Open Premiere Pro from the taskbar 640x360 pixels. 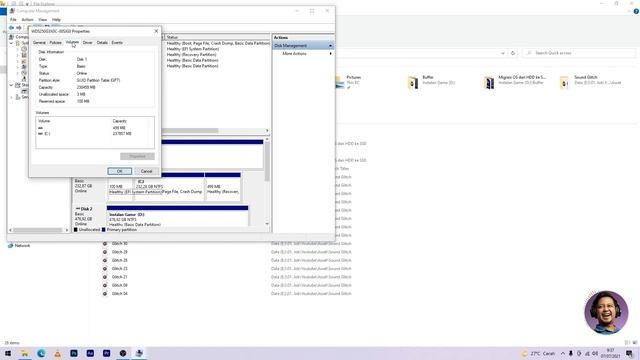(107, 353)
